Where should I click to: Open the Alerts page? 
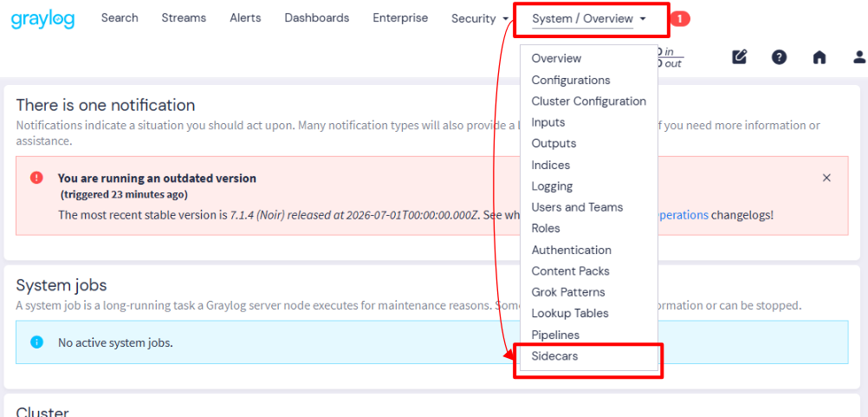(245, 18)
